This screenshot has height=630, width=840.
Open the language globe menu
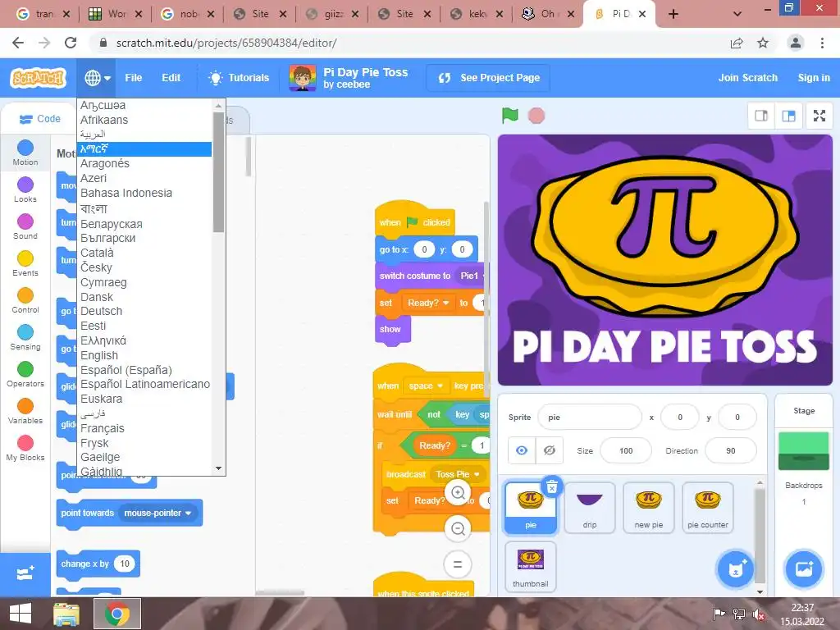tap(98, 78)
